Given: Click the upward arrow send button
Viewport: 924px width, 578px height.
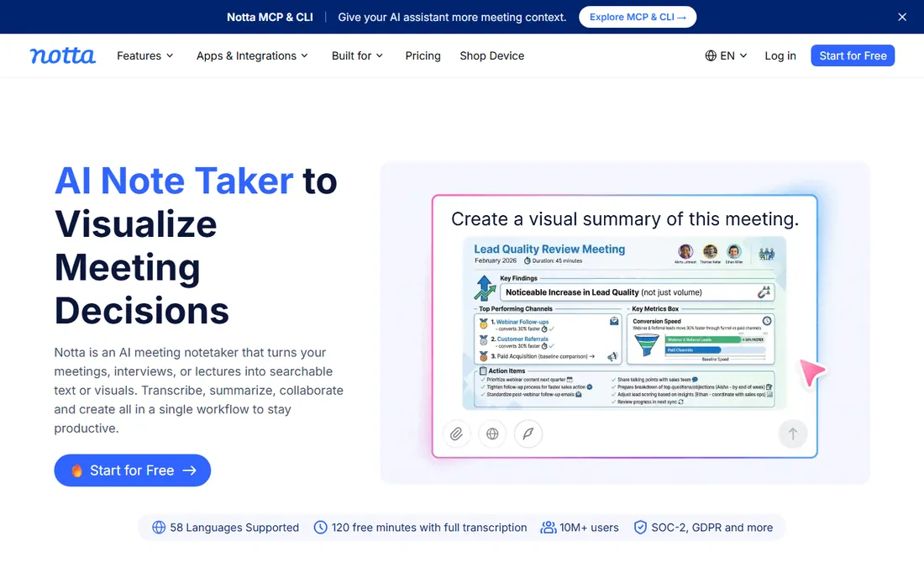Looking at the screenshot, I should [793, 434].
